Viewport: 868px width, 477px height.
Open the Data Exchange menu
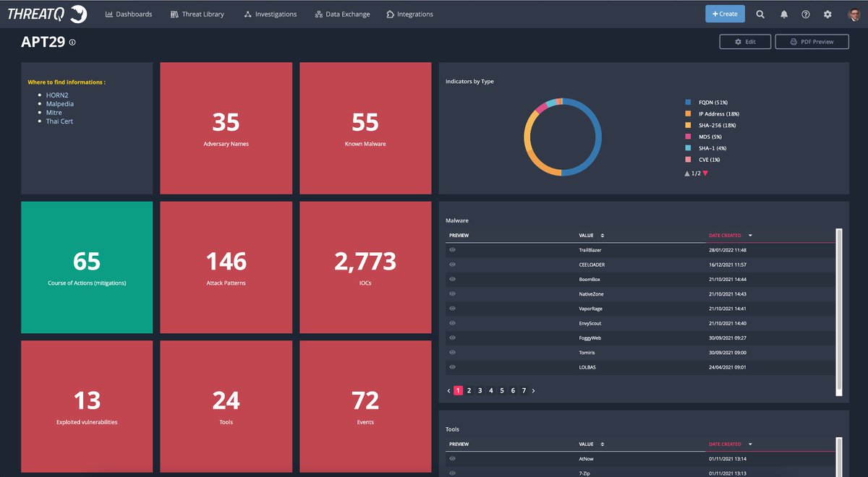[342, 14]
